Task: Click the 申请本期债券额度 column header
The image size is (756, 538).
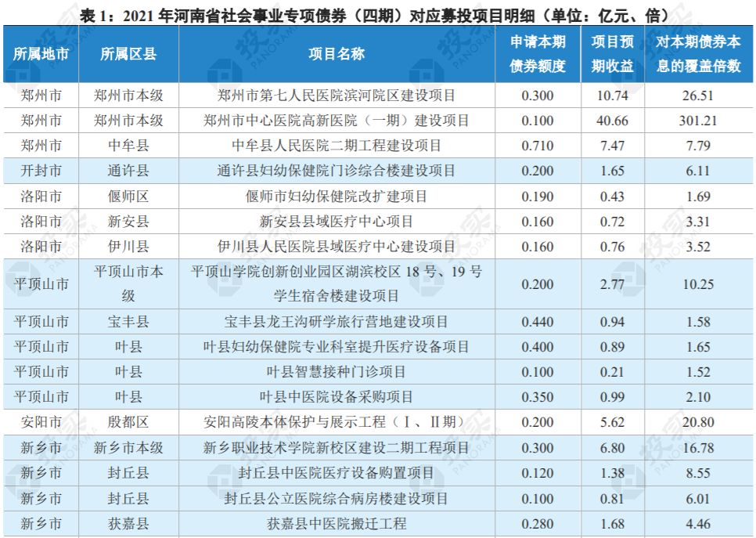Action: [x=538, y=53]
